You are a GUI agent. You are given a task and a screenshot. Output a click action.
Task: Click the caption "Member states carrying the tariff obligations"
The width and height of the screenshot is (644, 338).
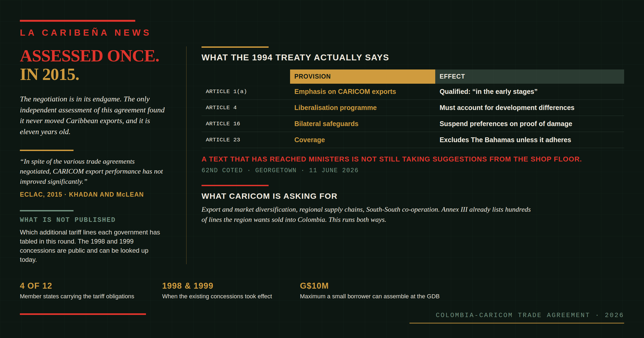(x=77, y=296)
